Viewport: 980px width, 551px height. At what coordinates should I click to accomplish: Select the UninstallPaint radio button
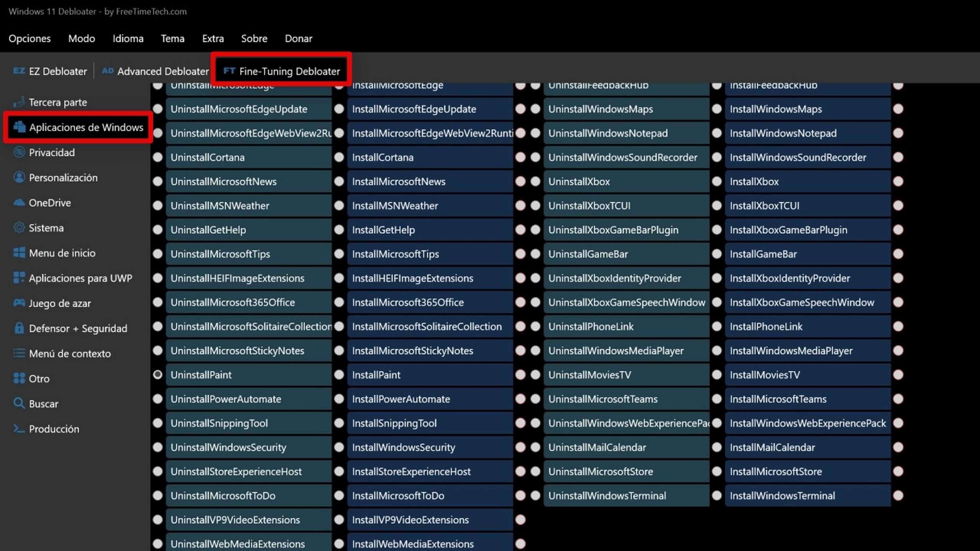pos(157,375)
